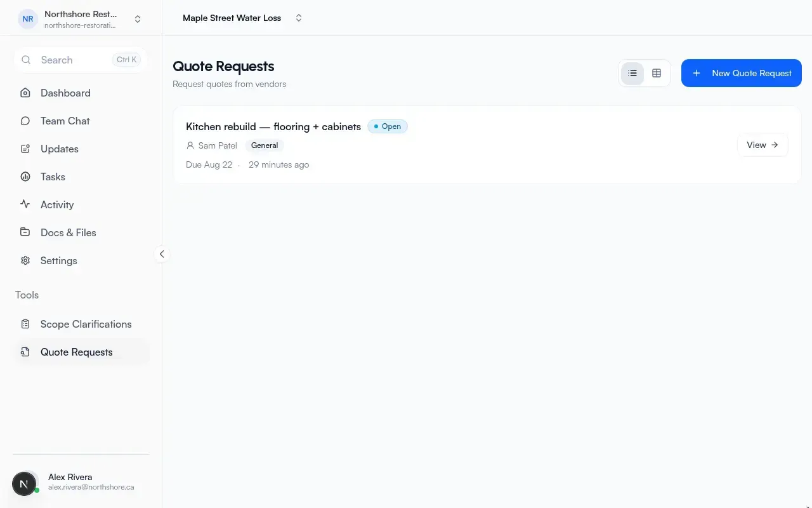This screenshot has height=508, width=812.
Task: Click the General category tag
Action: coord(265,145)
